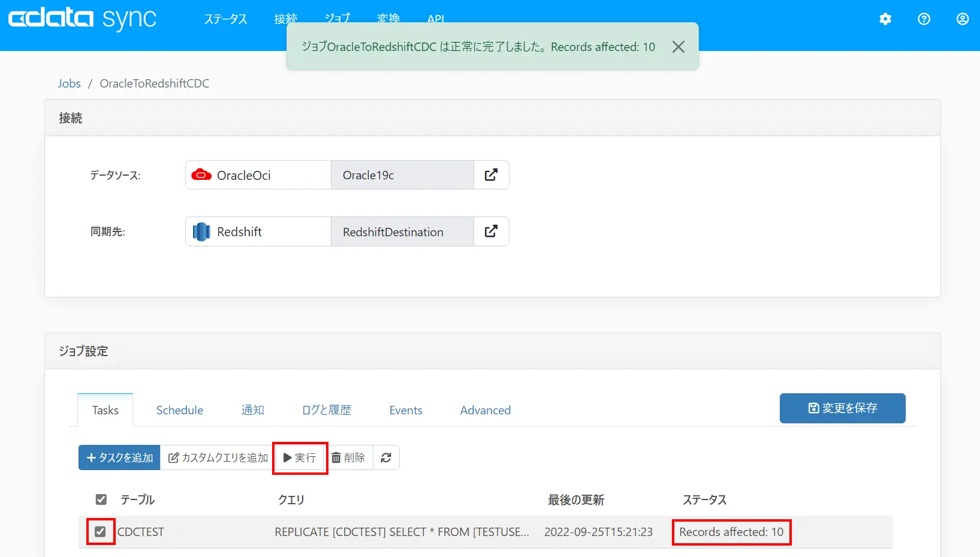Click the CDCTEST table name
Image resolution: width=980 pixels, height=557 pixels.
click(x=140, y=532)
